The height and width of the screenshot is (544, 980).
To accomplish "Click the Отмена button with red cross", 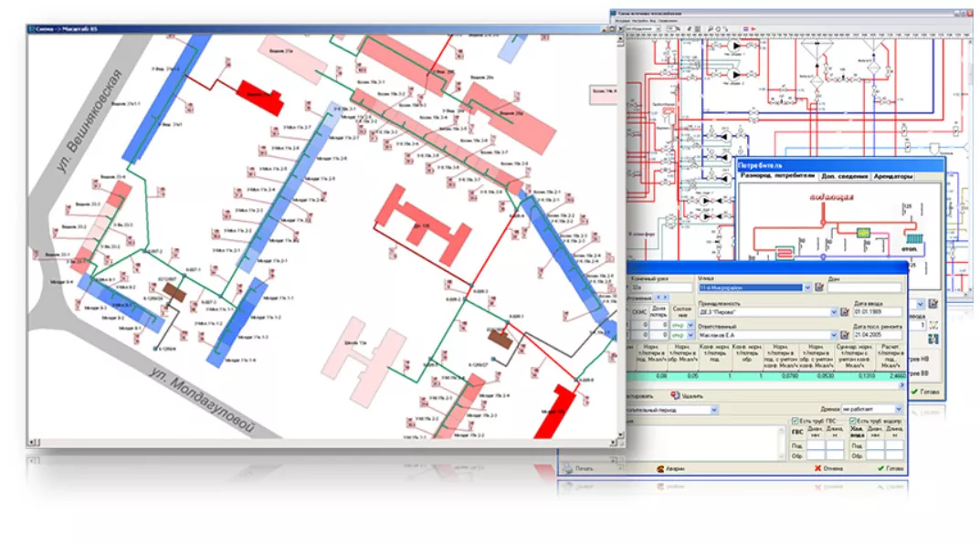I will tap(828, 468).
